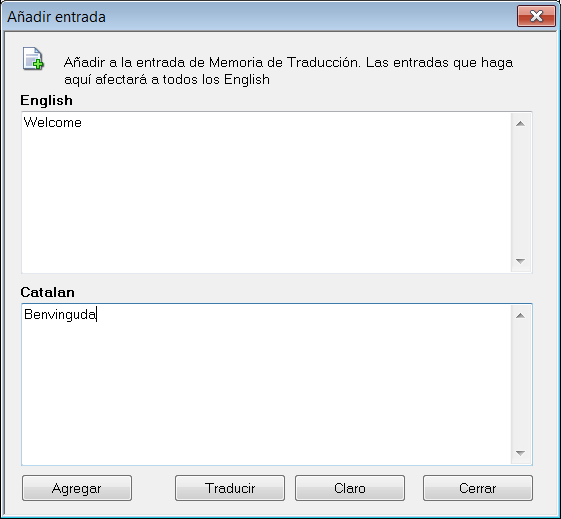Click the Claro button to clear fields
The image size is (561, 519).
350,488
